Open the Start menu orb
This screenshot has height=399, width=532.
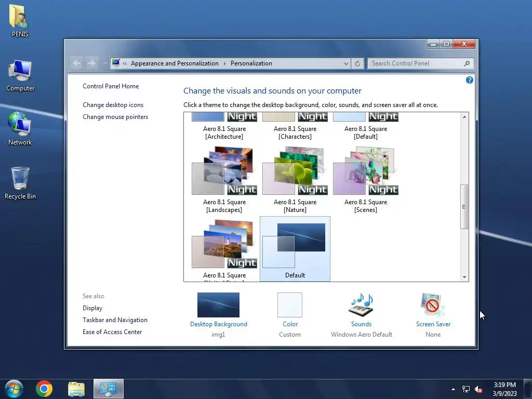click(14, 389)
